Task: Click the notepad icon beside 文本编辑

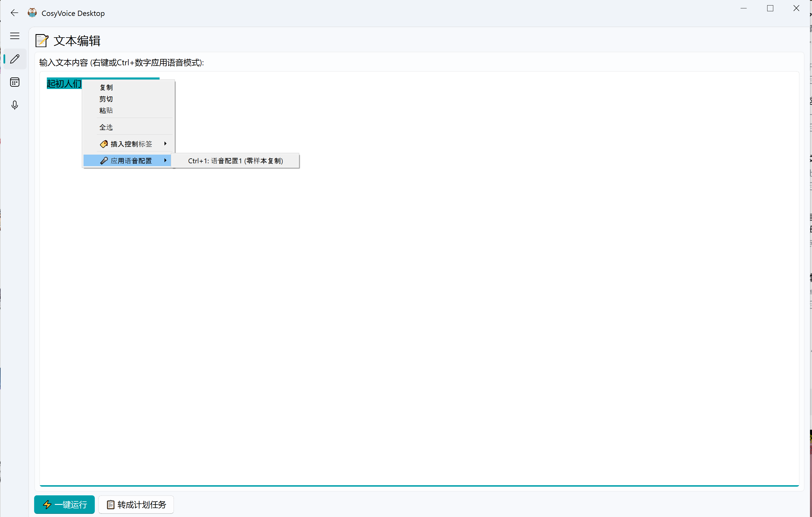Action: coord(42,41)
